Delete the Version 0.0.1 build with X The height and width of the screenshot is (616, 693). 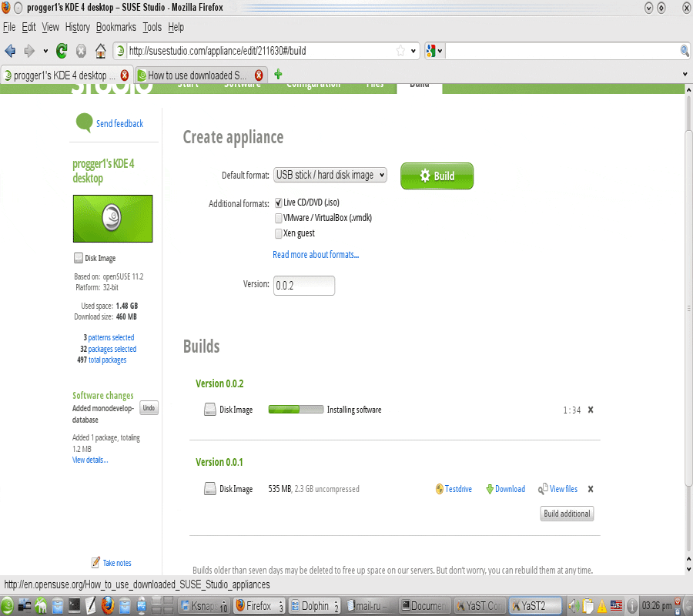[x=591, y=489]
